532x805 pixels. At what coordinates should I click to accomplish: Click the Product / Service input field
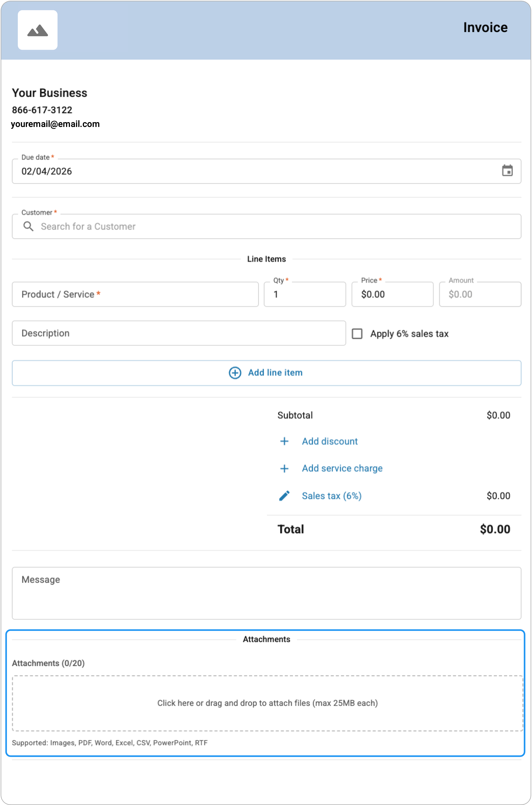point(135,295)
